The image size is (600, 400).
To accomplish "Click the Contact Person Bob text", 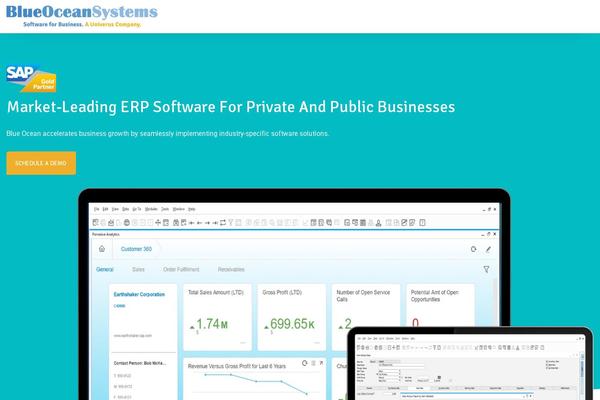I will point(140,363).
